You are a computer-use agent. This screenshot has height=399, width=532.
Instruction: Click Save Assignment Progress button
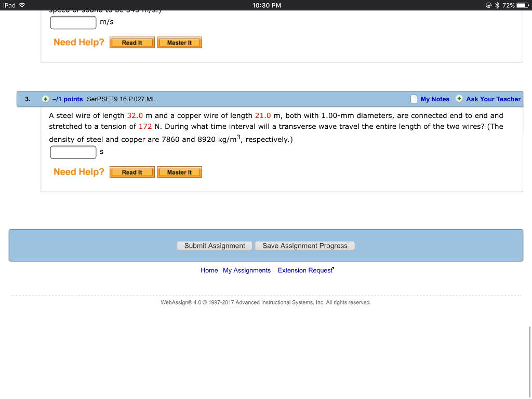(x=304, y=246)
